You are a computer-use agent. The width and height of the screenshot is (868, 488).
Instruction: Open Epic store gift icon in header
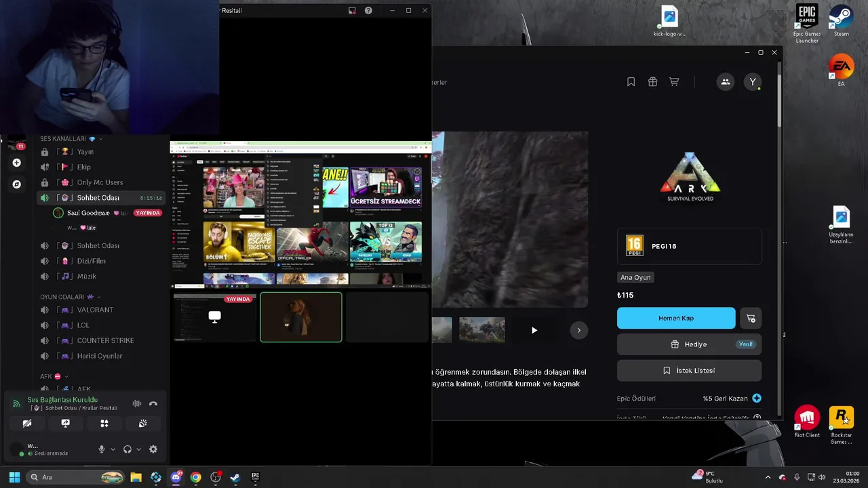[x=652, y=82]
